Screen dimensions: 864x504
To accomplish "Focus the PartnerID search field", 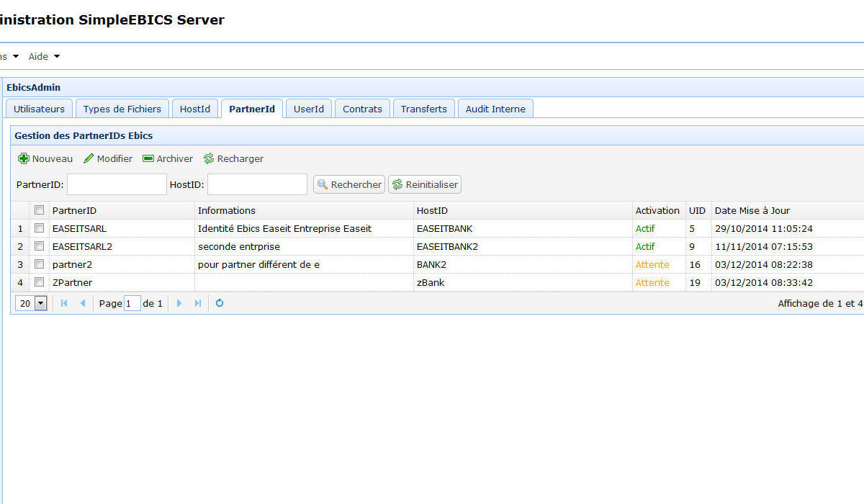I will [117, 184].
